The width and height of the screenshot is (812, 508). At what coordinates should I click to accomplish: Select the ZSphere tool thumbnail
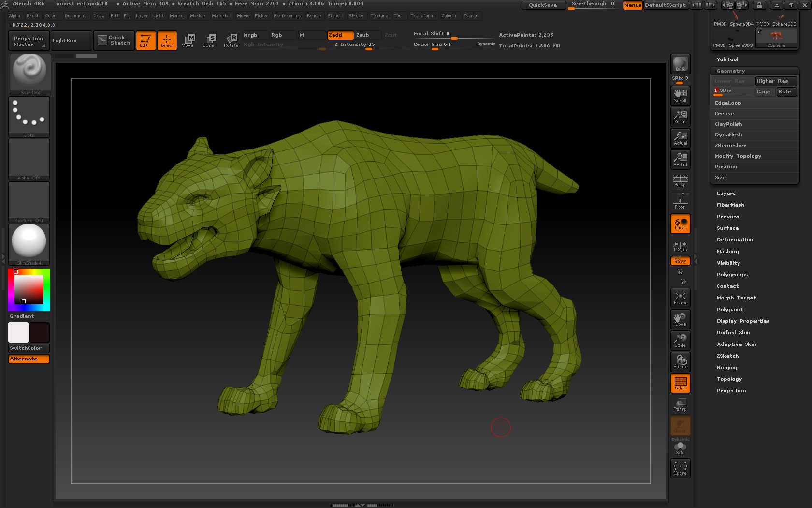coord(776,38)
